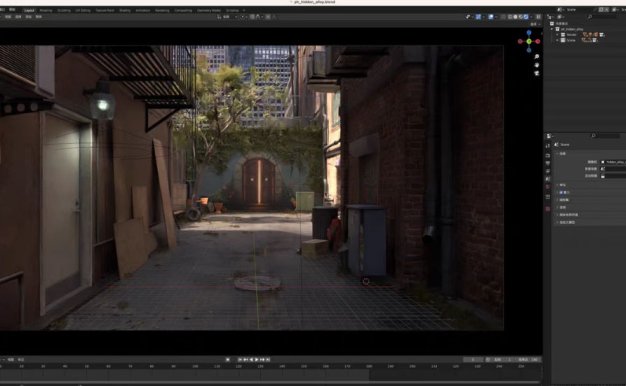This screenshot has width=626, height=386.
Task: Jump to timeline end frame
Action: pyautogui.click(x=268, y=359)
